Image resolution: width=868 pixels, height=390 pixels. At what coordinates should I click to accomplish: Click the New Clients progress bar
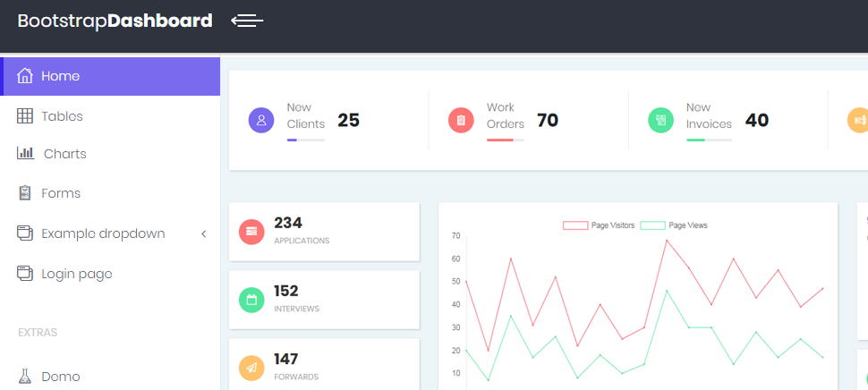click(305, 140)
